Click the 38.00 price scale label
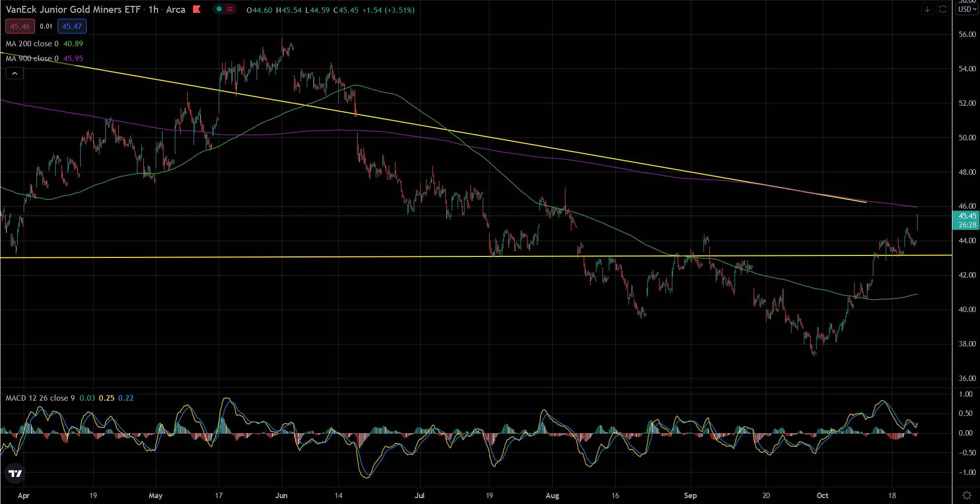The image size is (980, 504). point(967,344)
